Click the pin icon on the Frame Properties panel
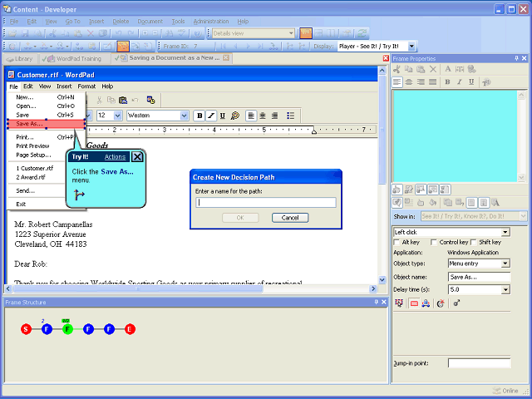Viewport: 532px width, 399px height. 516,58
